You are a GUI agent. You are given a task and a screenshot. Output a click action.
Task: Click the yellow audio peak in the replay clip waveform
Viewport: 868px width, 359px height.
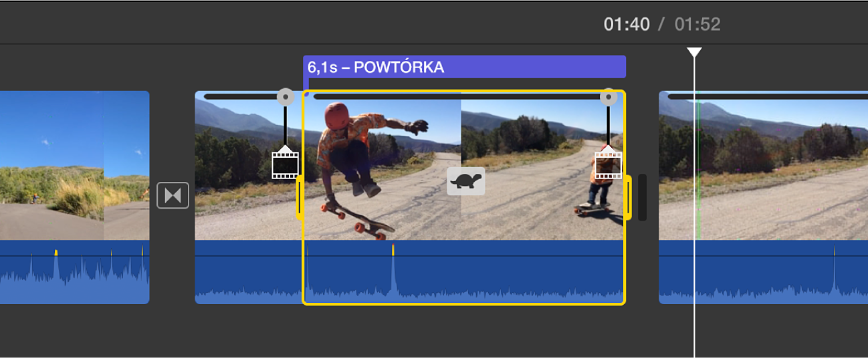pos(393,250)
